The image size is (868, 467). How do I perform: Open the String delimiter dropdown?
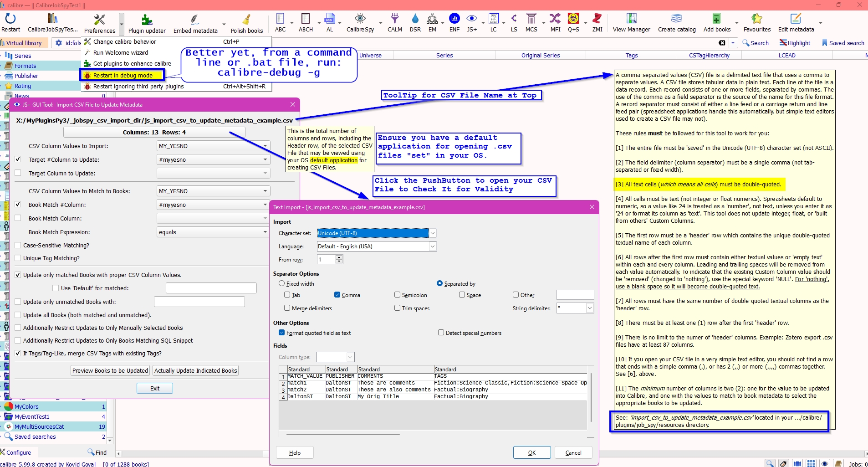[575, 308]
